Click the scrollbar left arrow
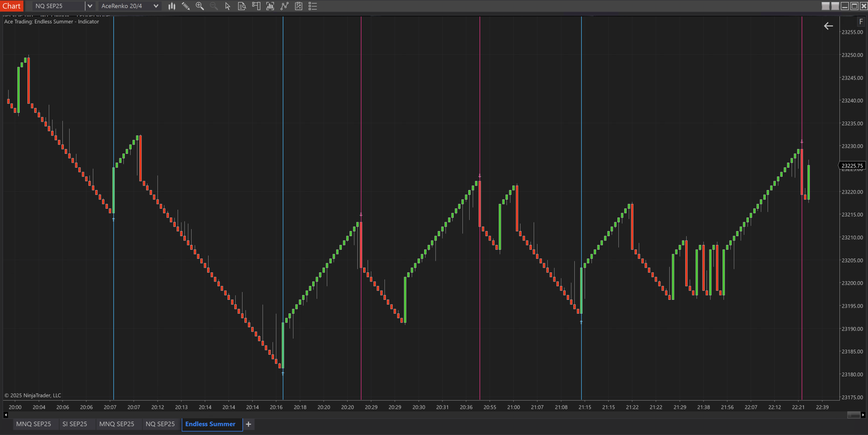 pyautogui.click(x=6, y=415)
